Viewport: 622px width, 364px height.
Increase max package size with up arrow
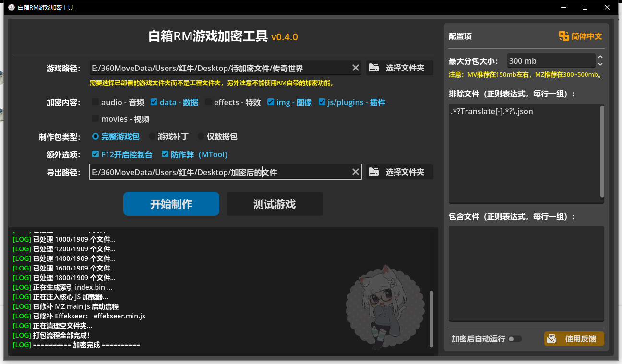600,58
